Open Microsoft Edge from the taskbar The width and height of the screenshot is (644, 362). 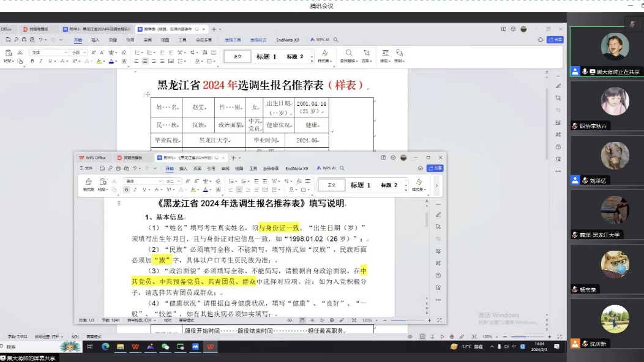[x=105, y=347]
